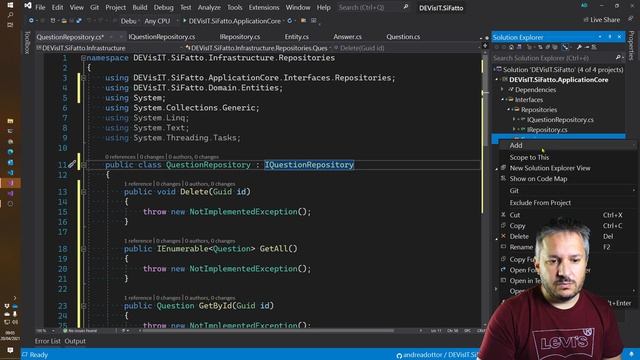This screenshot has width=640, height=360.
Task: Click the Solution Explorer Home icon
Action: pyautogui.click(x=511, y=47)
